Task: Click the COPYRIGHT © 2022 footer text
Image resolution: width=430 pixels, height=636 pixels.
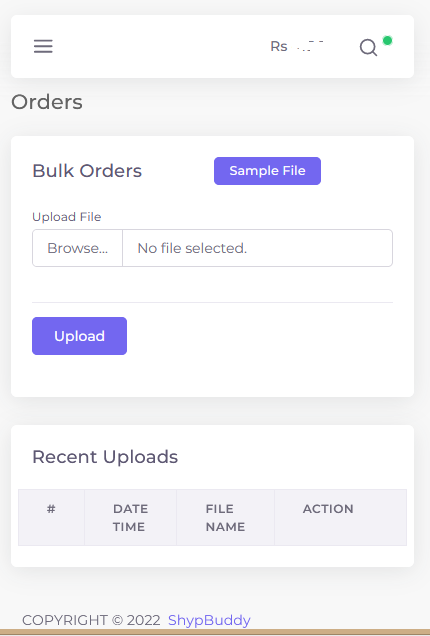Action: point(91,620)
